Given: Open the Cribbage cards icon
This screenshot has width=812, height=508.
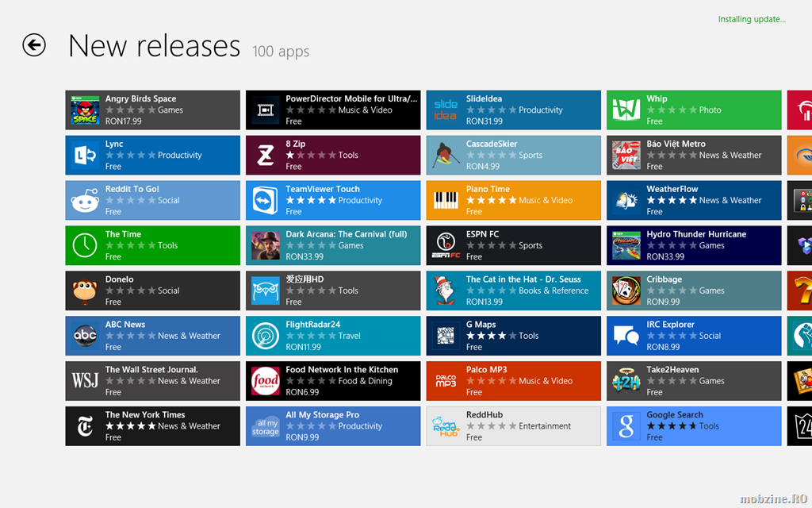Looking at the screenshot, I should 626,291.
